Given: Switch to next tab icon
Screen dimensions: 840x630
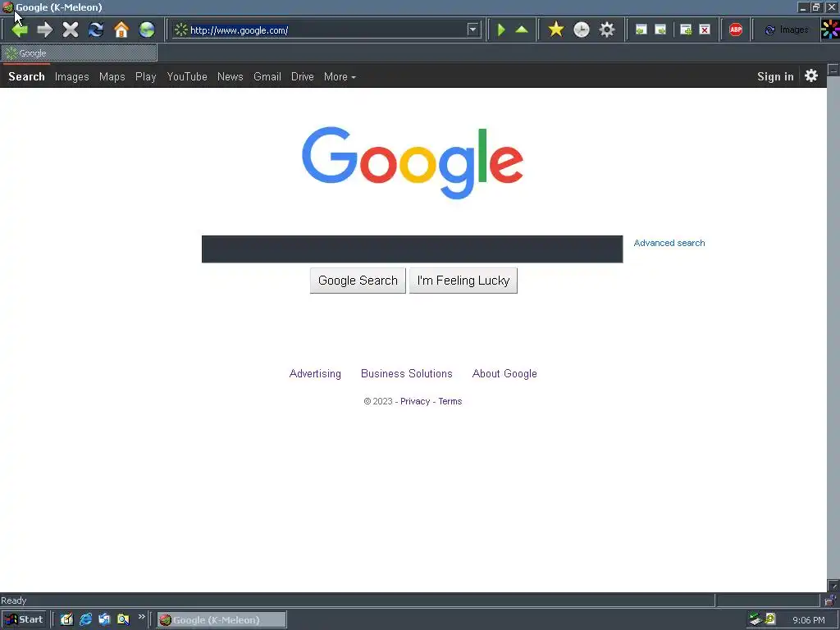Looking at the screenshot, I should point(660,30).
